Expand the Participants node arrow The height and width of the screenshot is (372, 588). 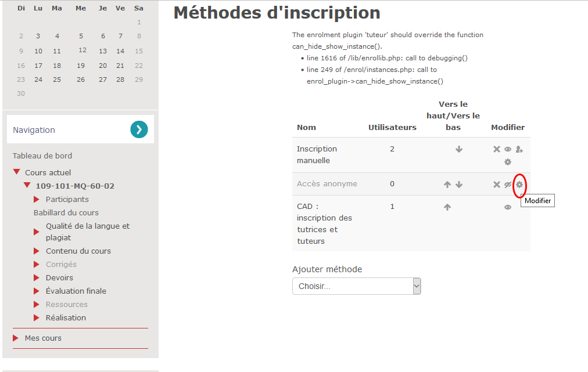pyautogui.click(x=37, y=200)
